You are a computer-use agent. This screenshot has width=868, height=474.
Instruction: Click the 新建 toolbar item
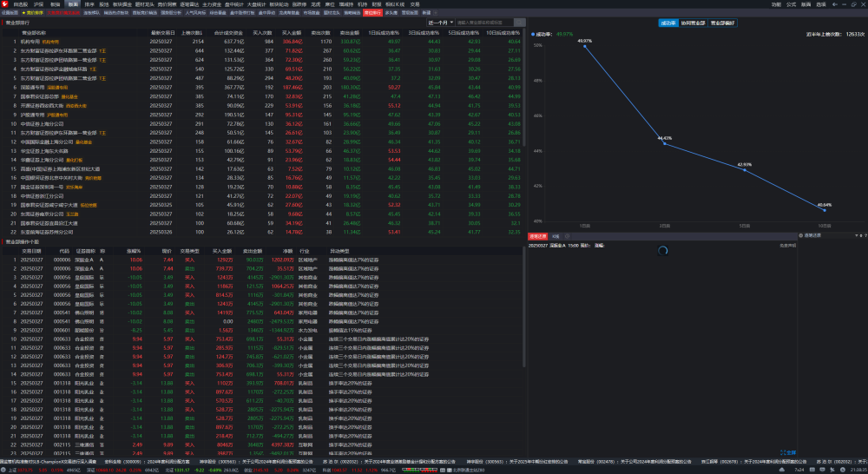(x=426, y=12)
